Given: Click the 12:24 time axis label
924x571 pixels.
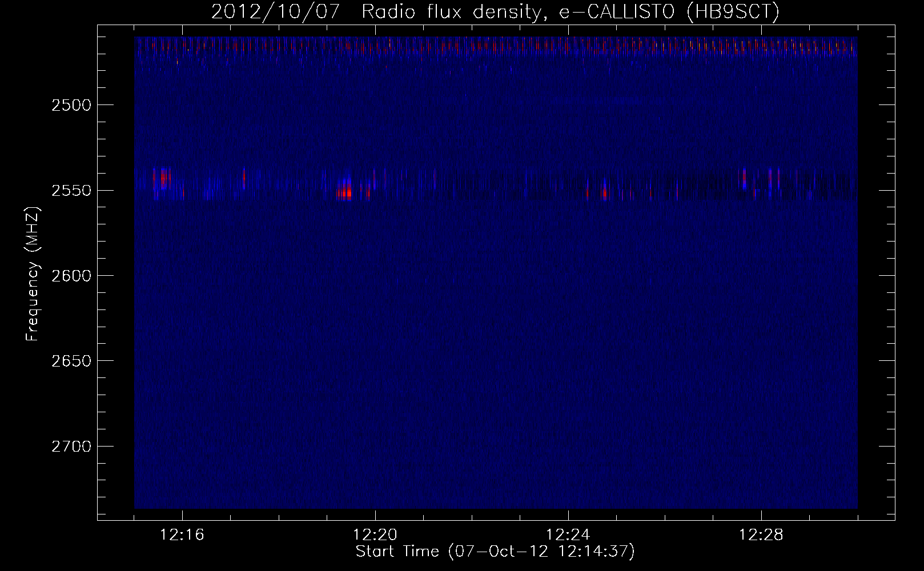Looking at the screenshot, I should [x=568, y=535].
